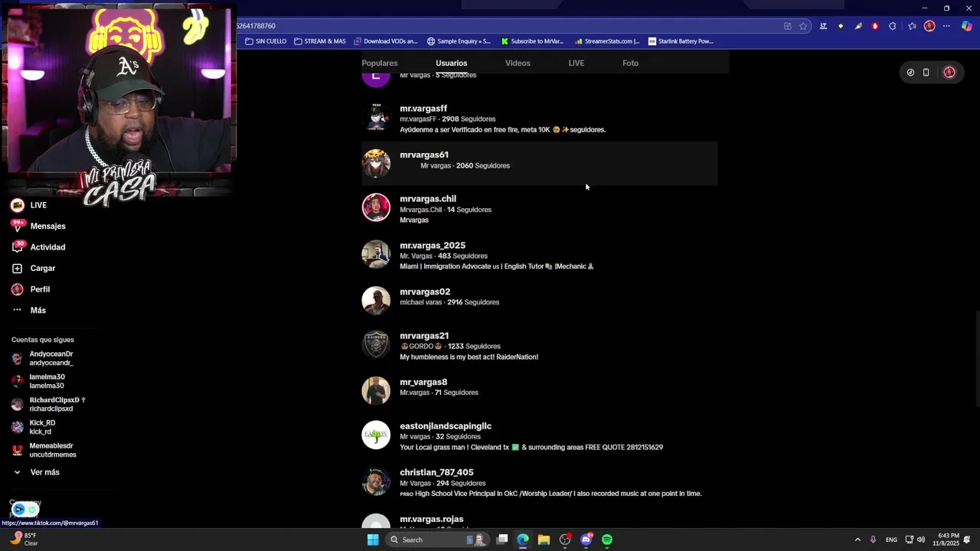980x551 pixels.
Task: Click mrvargas02 profile avatar
Action: pos(376,301)
